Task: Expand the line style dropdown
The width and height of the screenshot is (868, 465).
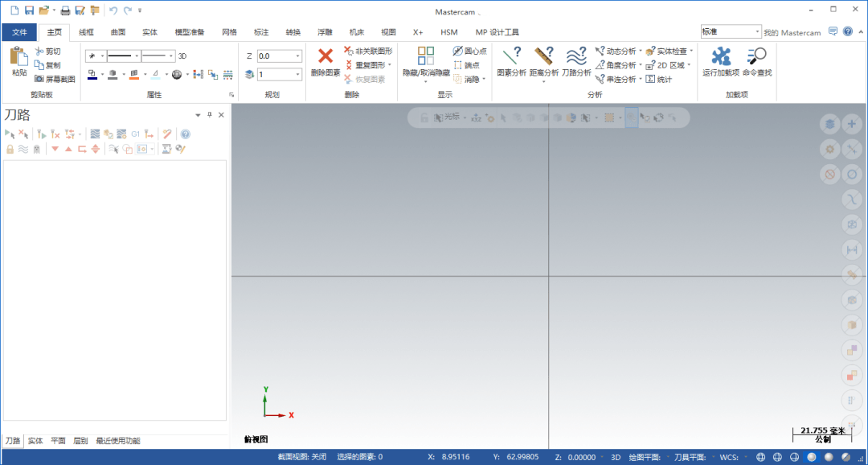Action: pos(137,56)
